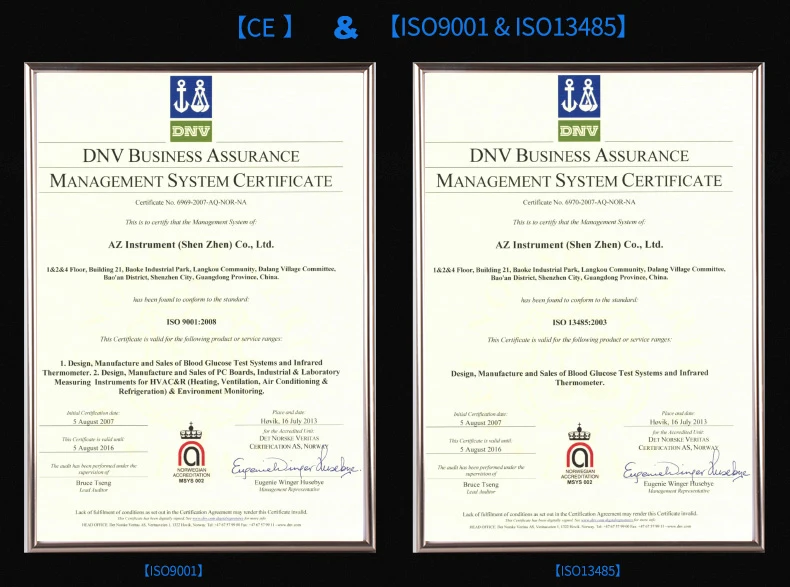Click the Baoke Industrial Park address on ISO 9001 certificate
This screenshot has width=790, height=587.
(191, 273)
